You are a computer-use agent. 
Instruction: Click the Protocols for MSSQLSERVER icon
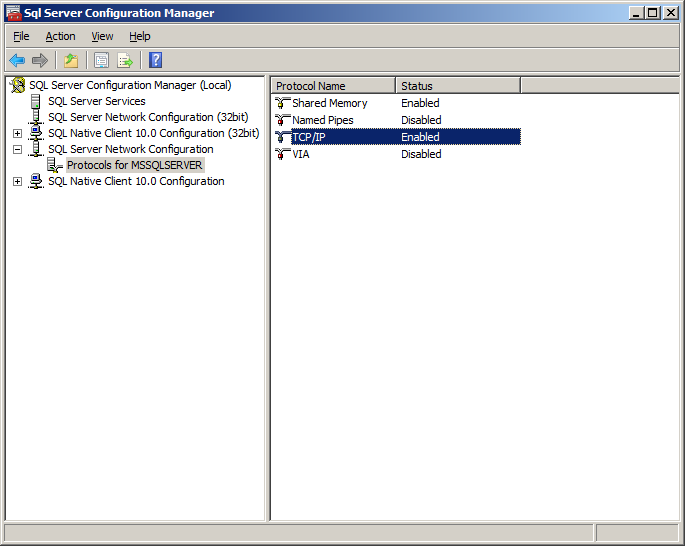tap(55, 165)
